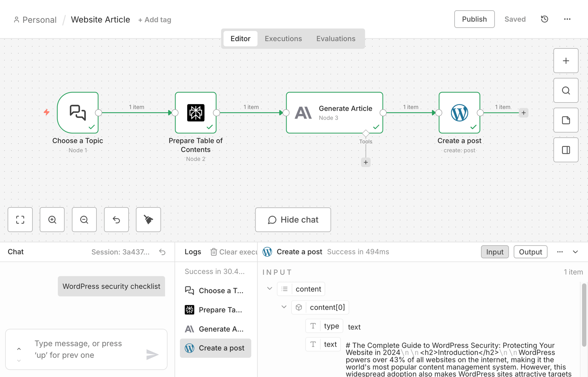Collapse the content[0] tree entry

284,307
